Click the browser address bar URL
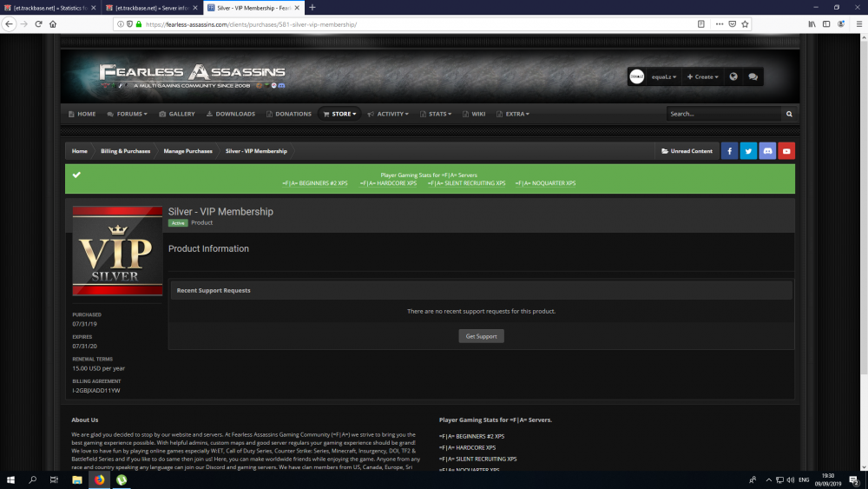 pyautogui.click(x=252, y=24)
